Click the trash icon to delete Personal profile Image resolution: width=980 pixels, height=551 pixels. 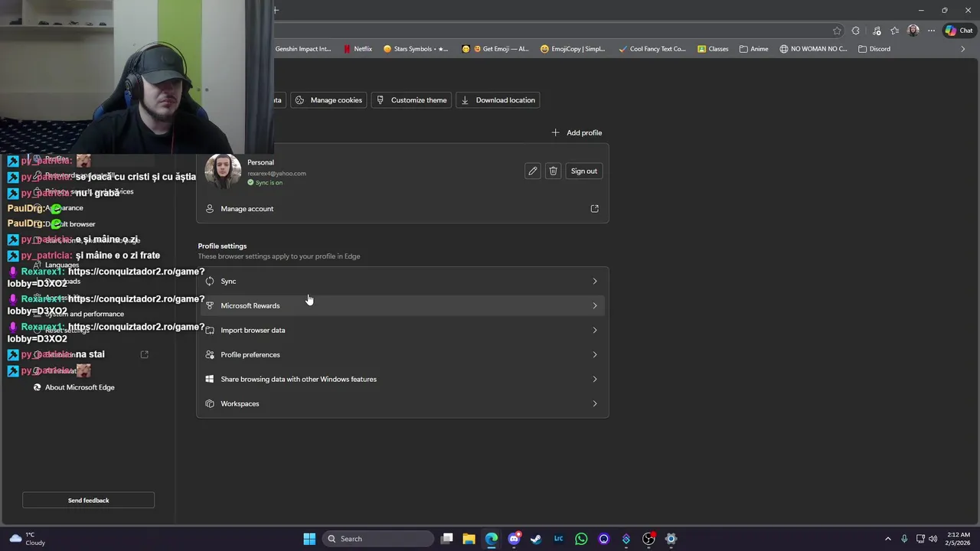[553, 171]
